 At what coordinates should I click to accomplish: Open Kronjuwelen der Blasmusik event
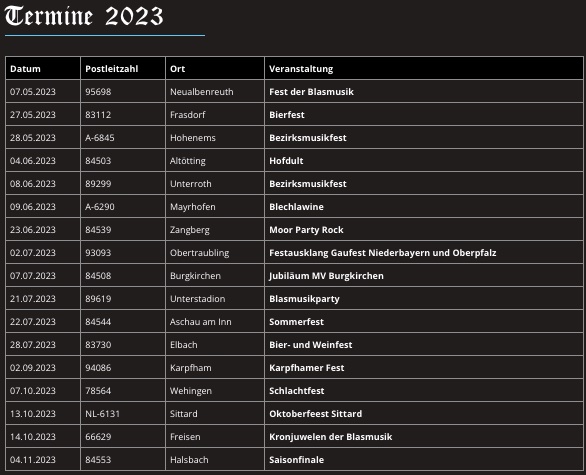[x=331, y=437]
